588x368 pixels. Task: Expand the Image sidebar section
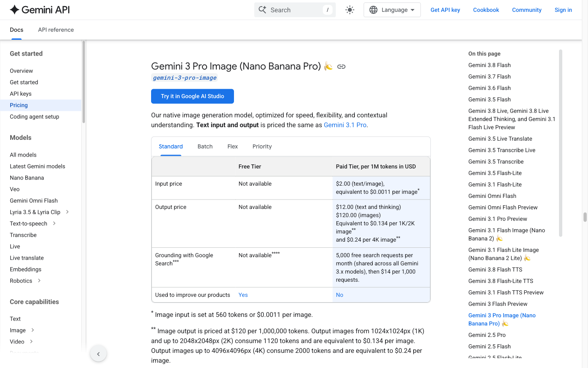[33, 330]
